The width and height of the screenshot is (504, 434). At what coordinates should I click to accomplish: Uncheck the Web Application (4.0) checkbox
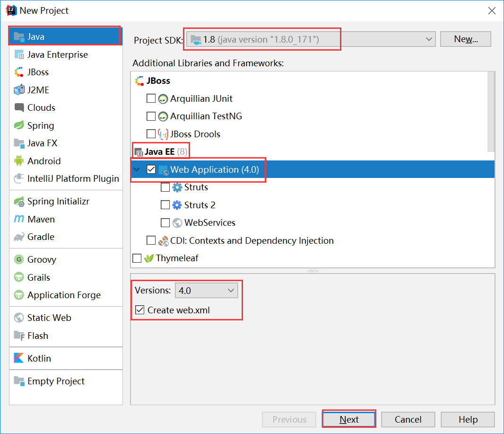(151, 169)
